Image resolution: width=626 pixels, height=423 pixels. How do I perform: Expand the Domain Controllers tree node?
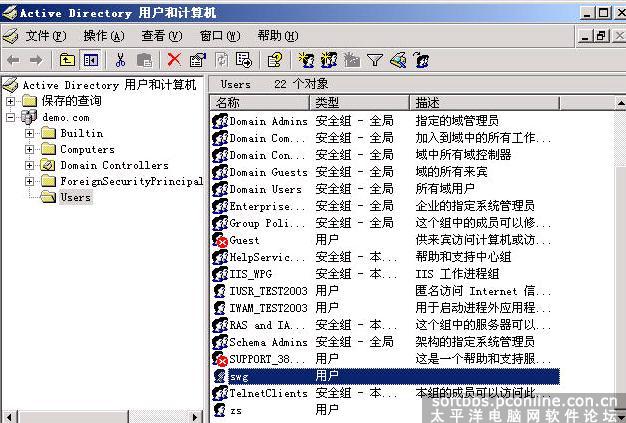pos(30,165)
